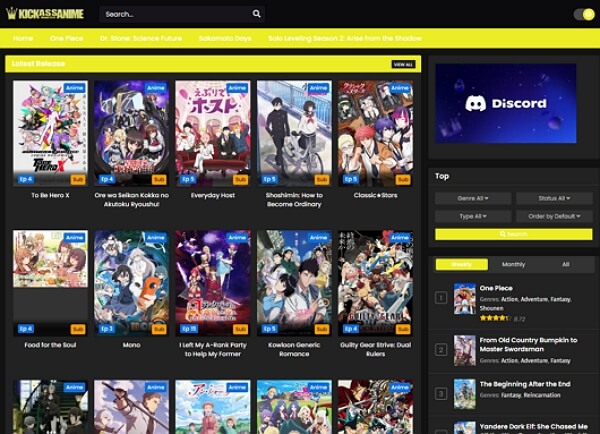Open I Left My A-Rank Party poster
Viewport: 600px width, 434px height.
click(213, 283)
